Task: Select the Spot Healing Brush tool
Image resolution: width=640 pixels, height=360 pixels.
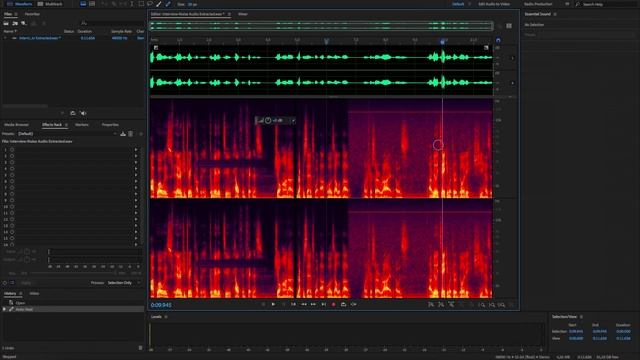Action: coord(168,4)
